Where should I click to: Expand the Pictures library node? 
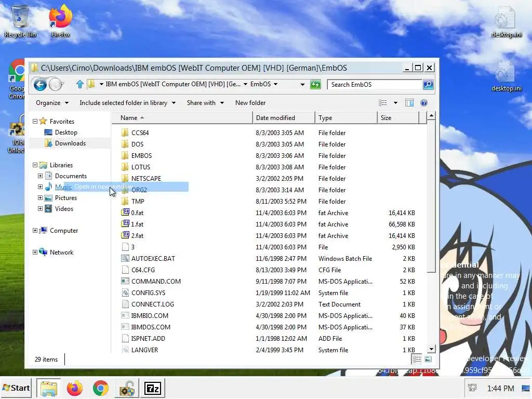(x=40, y=198)
